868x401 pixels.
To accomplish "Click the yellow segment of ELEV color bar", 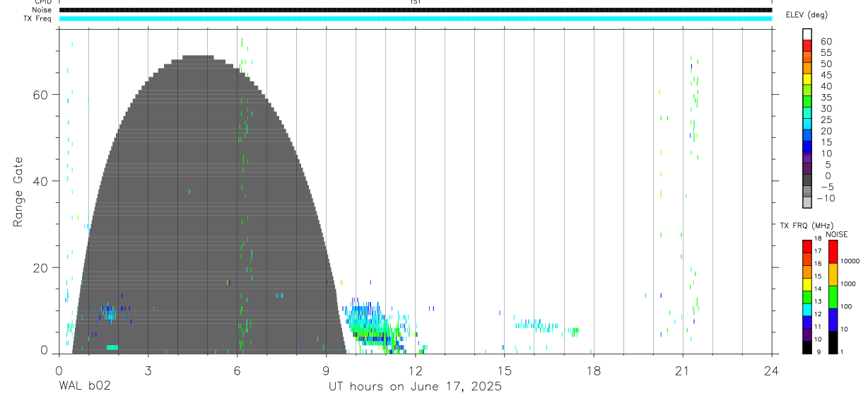I will pos(807,79).
